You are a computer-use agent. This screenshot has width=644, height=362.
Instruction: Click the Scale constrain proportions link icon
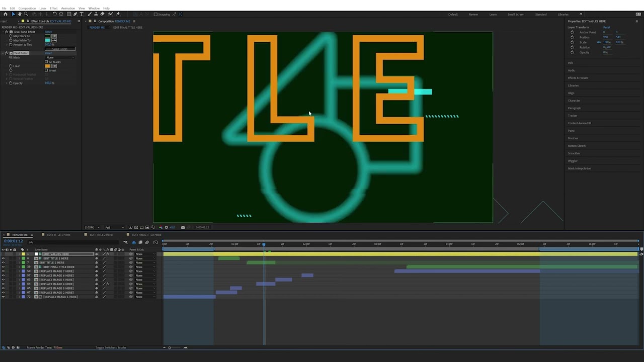pos(599,42)
